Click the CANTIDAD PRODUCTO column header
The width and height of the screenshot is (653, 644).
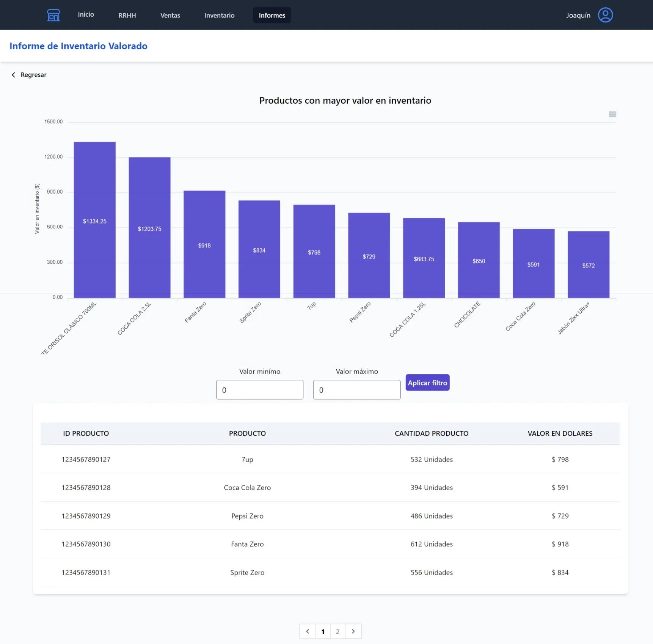(x=432, y=433)
